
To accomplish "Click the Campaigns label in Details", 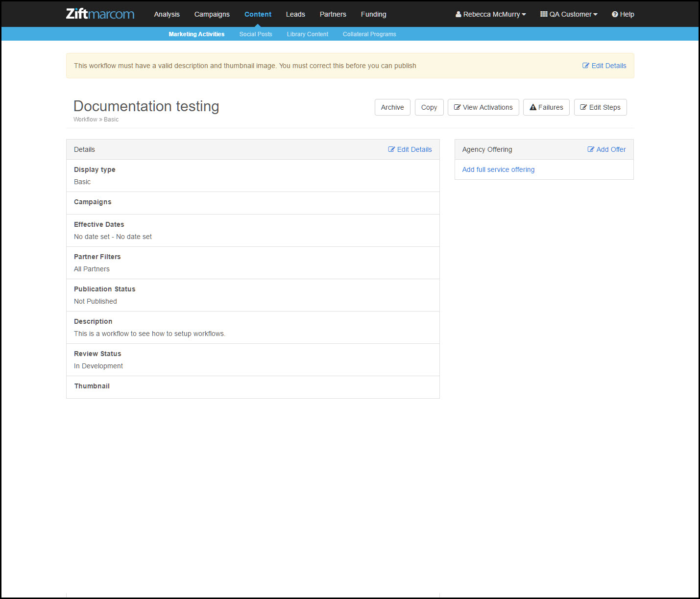I will [x=93, y=202].
